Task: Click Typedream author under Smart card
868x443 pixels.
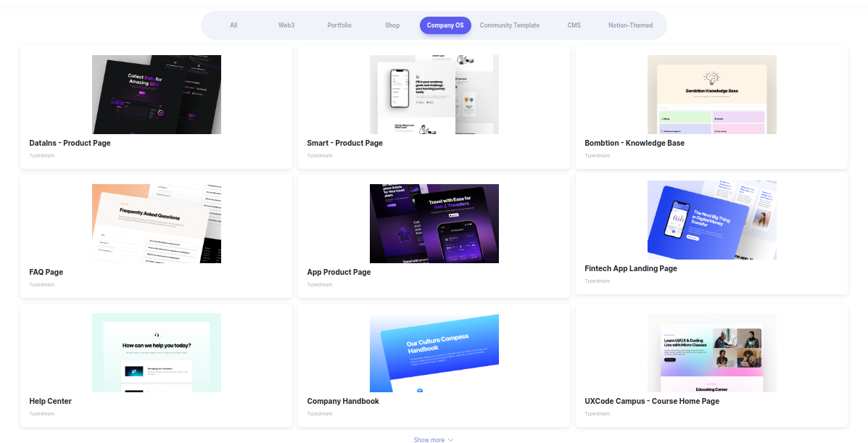Action: tap(319, 156)
